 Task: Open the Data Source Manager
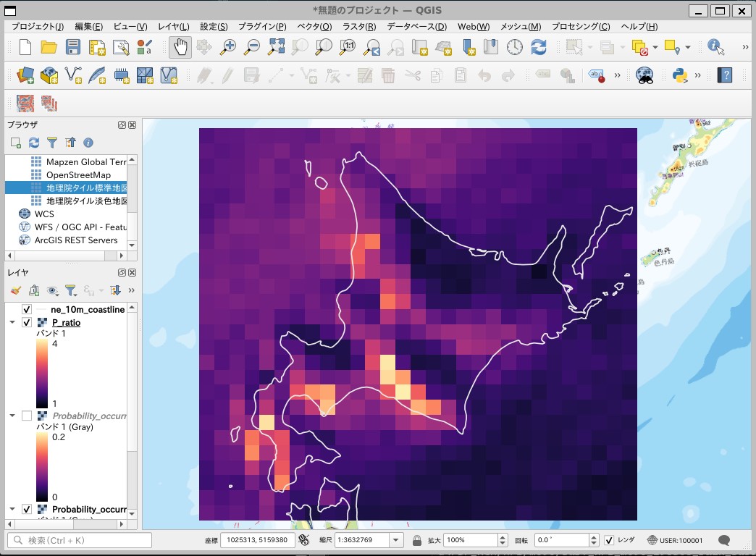pos(25,75)
